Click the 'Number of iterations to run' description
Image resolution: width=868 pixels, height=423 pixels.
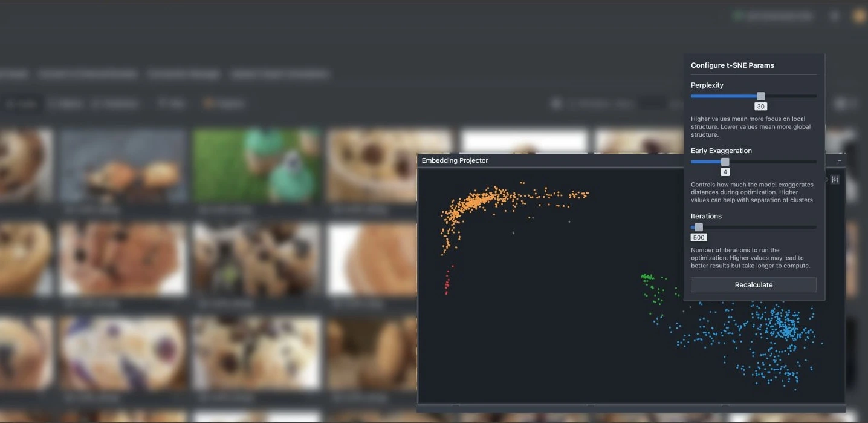click(751, 258)
